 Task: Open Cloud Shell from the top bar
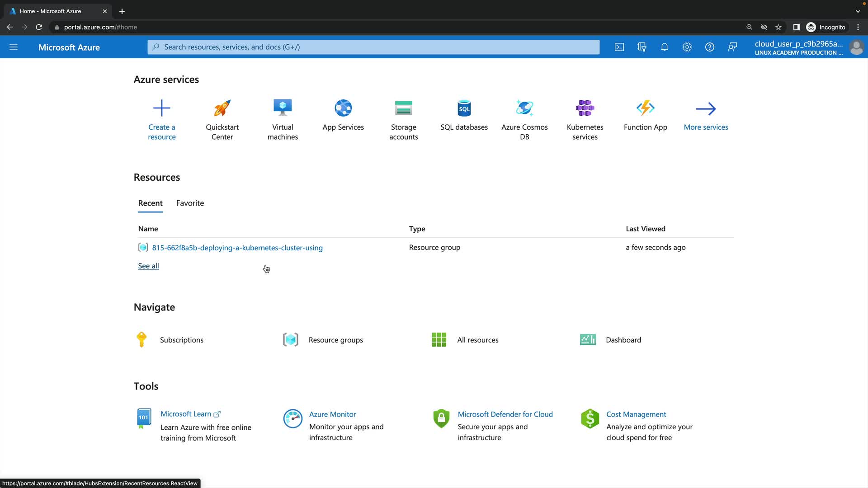click(x=619, y=47)
